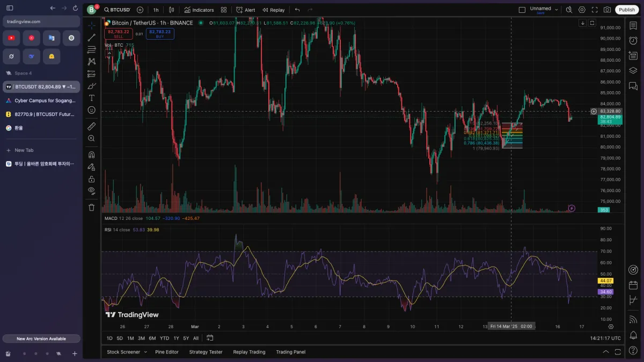
Task: Open the 1h interval dropdown
Action: (156, 10)
